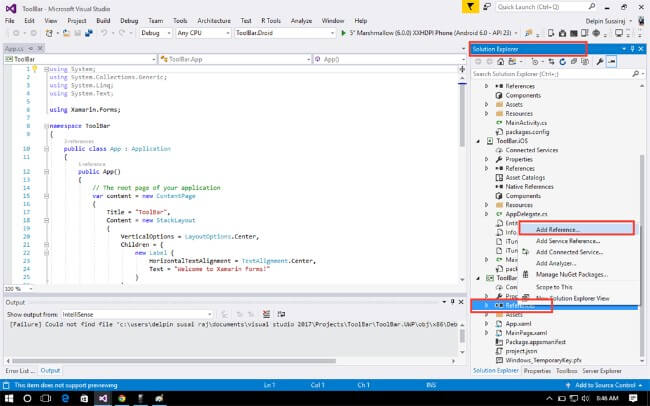
Task: Select Add Reference from context menu
Action: coord(557,229)
